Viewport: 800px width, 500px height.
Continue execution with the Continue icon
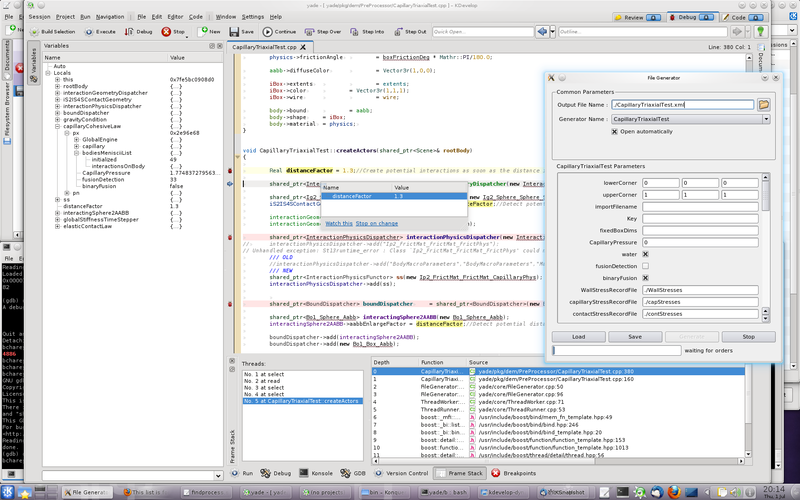click(x=267, y=32)
